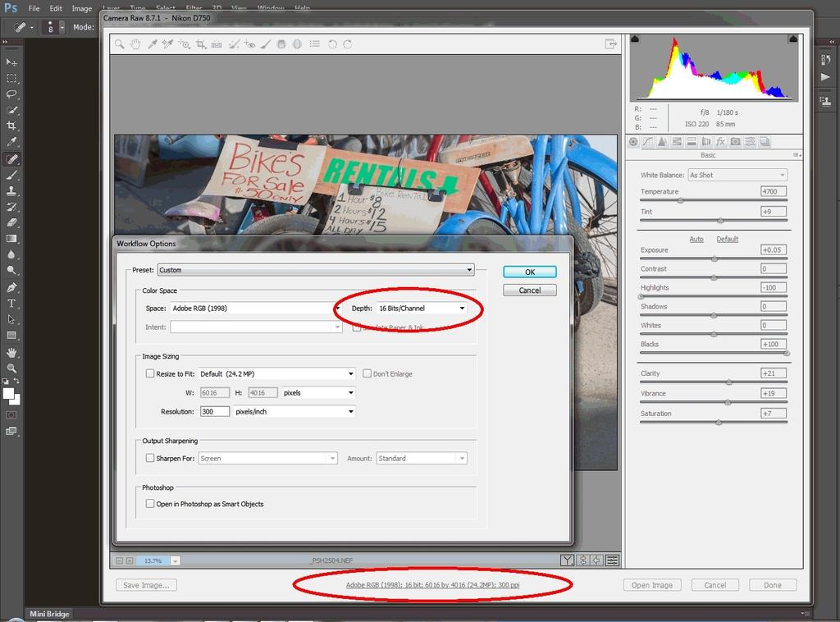
Task: Click the workflow options link Adobe RGB (1998)
Action: [432, 585]
